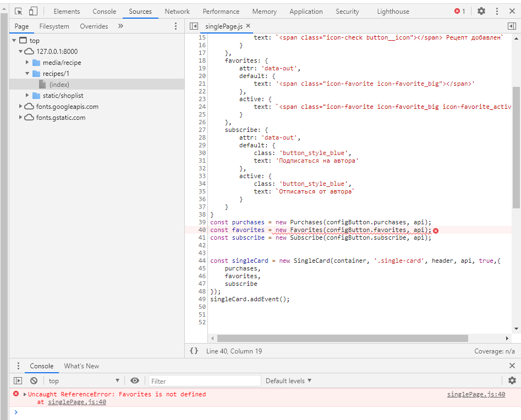Click the pretty print braces icon
Screen dimensions: 521x420
pos(194,351)
